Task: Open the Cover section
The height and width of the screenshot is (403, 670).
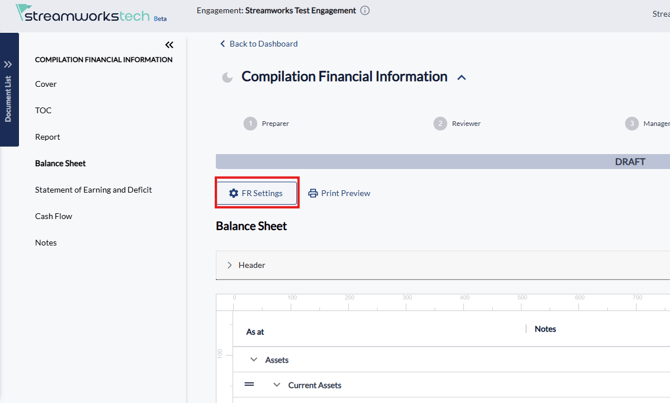Action: click(46, 84)
